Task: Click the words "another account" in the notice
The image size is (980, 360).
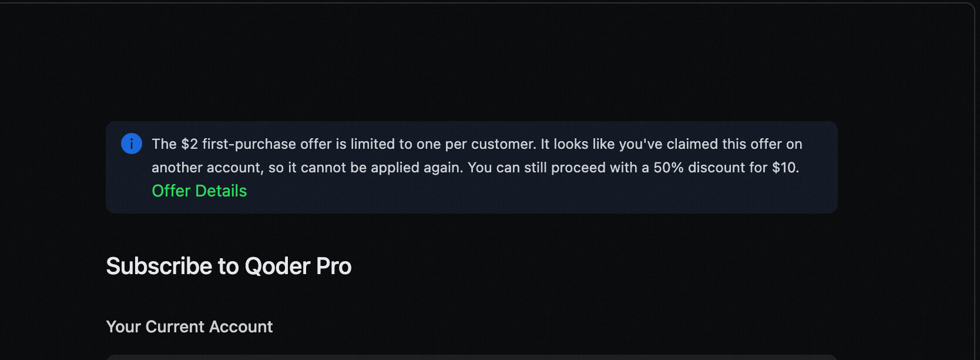Action: point(206,168)
